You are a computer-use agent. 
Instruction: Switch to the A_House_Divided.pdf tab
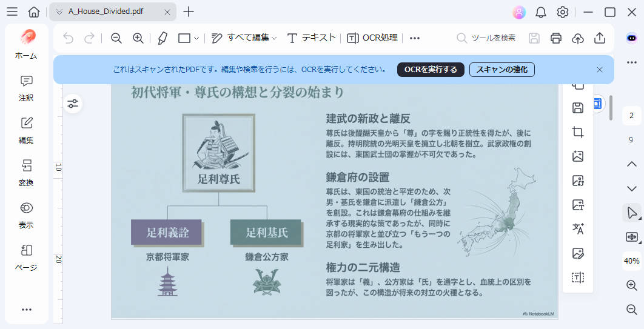click(x=106, y=12)
